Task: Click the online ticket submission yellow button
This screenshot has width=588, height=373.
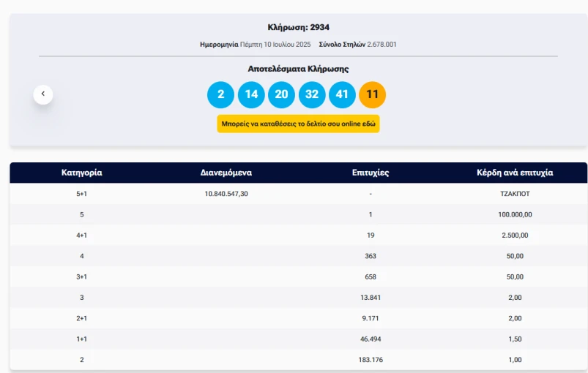Action: pyautogui.click(x=298, y=124)
